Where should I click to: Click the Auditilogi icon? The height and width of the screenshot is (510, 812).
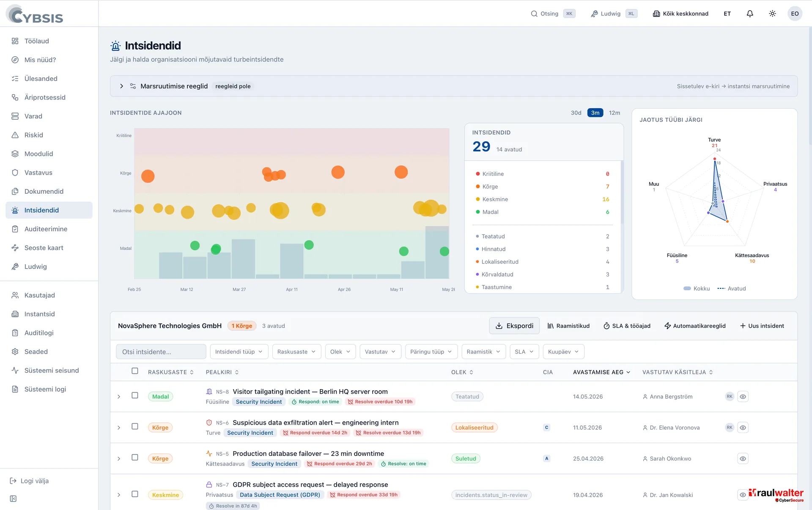click(x=15, y=333)
